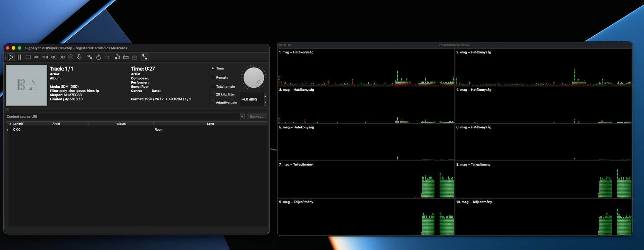This screenshot has height=250, width=644.
Task: Increase volume with dBFS up arrow
Action: point(265,96)
